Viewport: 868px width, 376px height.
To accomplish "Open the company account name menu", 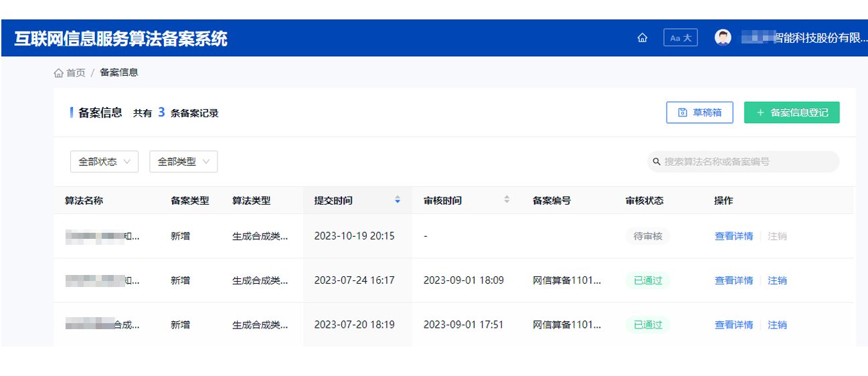I will (x=804, y=38).
